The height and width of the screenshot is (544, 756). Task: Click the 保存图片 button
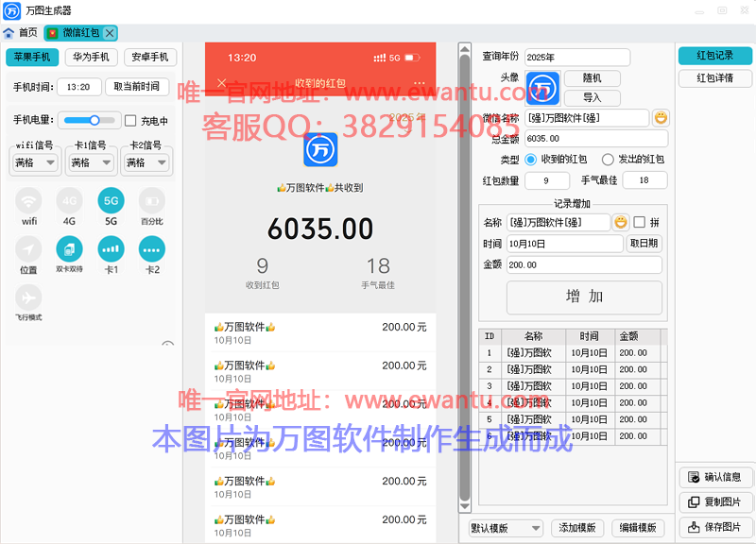click(715, 527)
